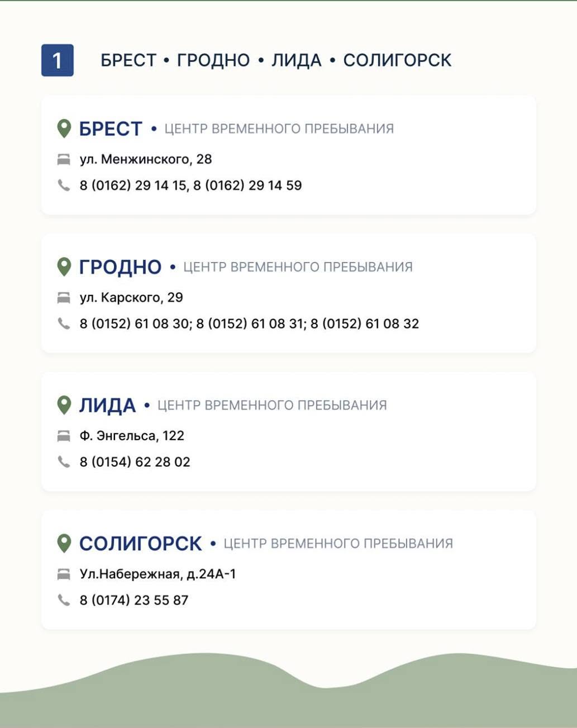Click the phone icon in the Брест card
Screen dimensions: 577x728
64,185
